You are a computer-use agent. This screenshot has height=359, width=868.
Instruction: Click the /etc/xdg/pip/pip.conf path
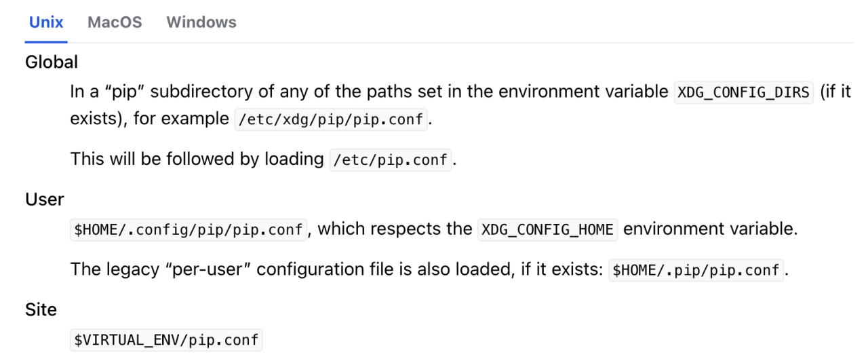(x=331, y=120)
